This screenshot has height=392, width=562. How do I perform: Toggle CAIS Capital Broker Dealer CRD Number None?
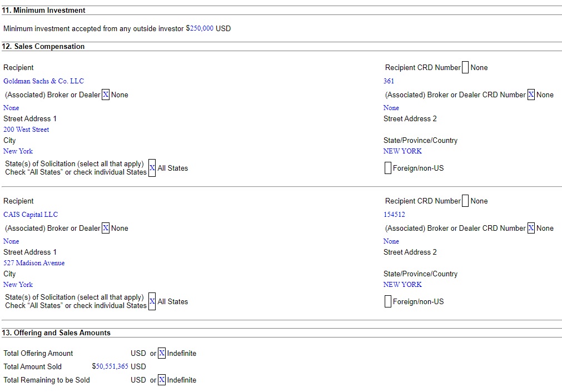point(531,229)
